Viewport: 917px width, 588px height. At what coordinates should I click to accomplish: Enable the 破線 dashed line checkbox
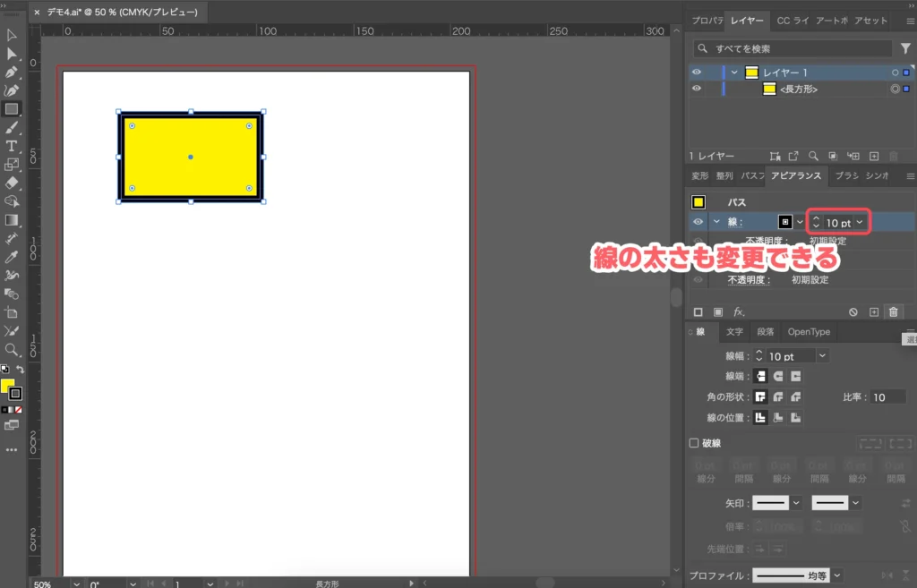point(694,442)
